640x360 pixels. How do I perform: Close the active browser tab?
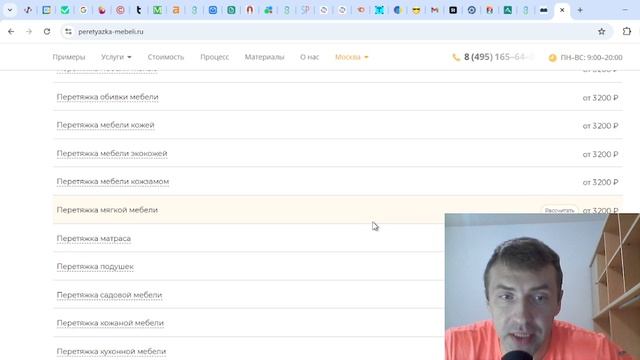562,10
